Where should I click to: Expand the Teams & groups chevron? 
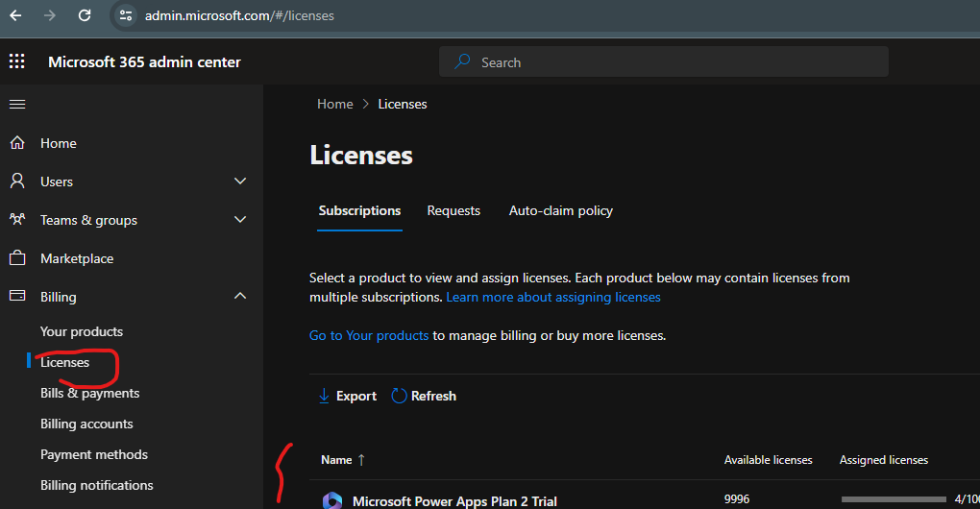pos(240,220)
